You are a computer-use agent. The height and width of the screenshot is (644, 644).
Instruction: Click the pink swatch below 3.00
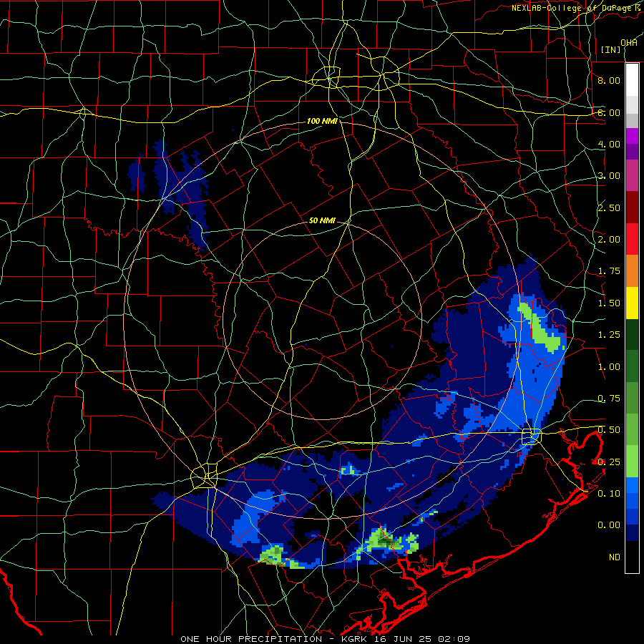click(632, 175)
